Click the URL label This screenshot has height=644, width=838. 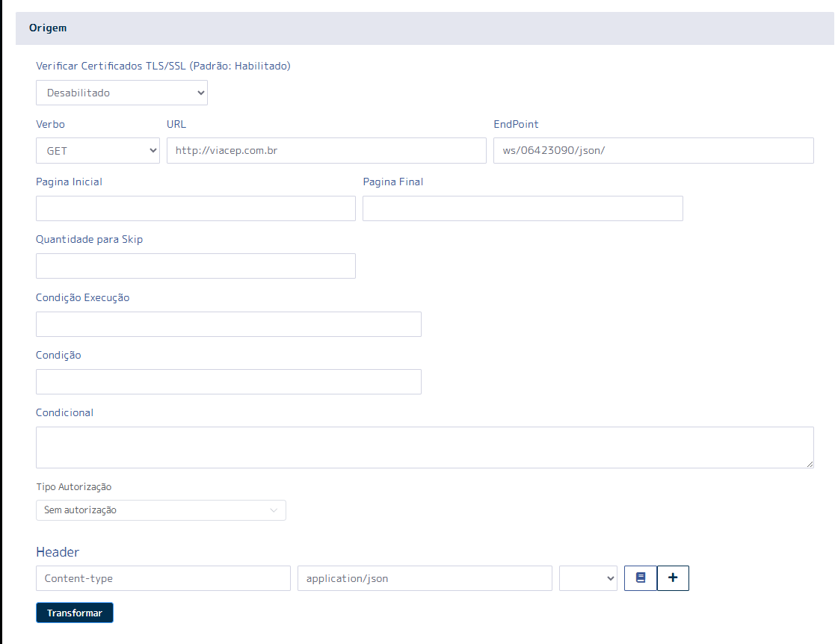176,124
